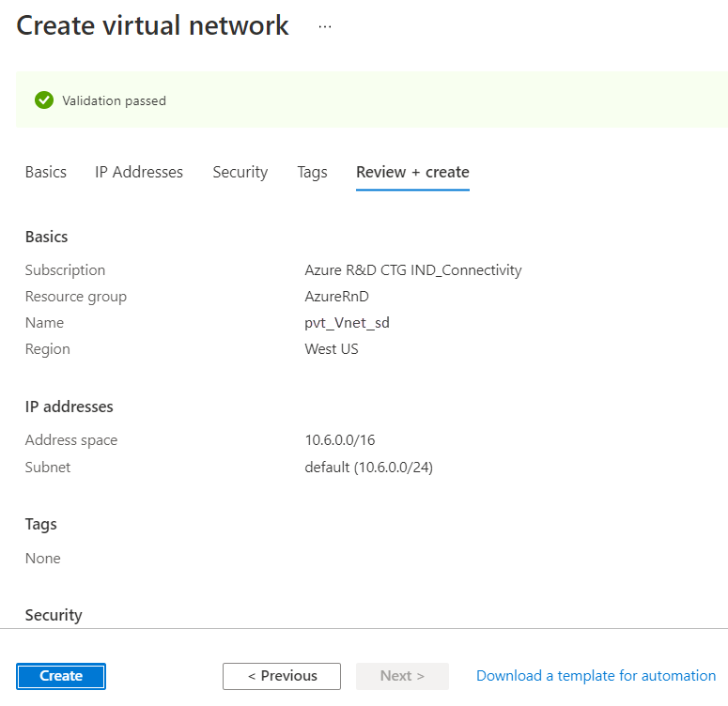Select the AzureRnD resource group value
Screen dimensions: 728x706
(x=336, y=297)
